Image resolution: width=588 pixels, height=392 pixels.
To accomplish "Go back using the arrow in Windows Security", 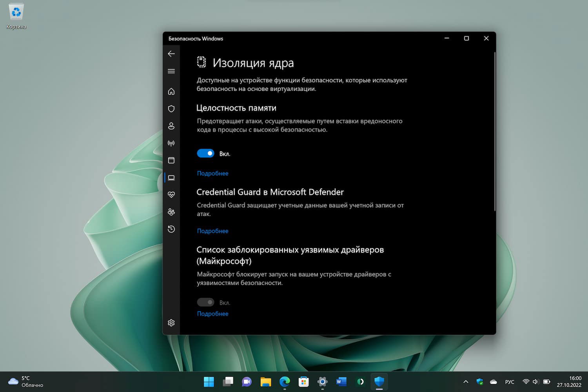I will [x=171, y=54].
